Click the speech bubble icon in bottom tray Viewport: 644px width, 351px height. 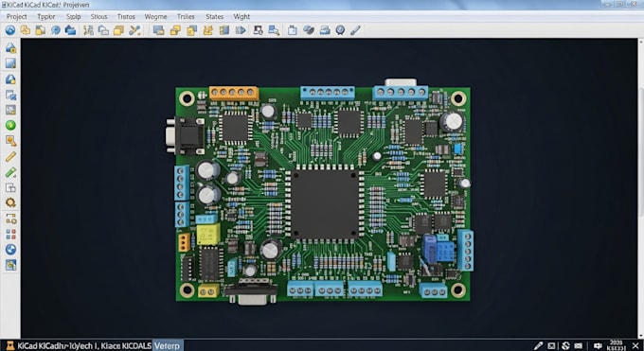[598, 345]
